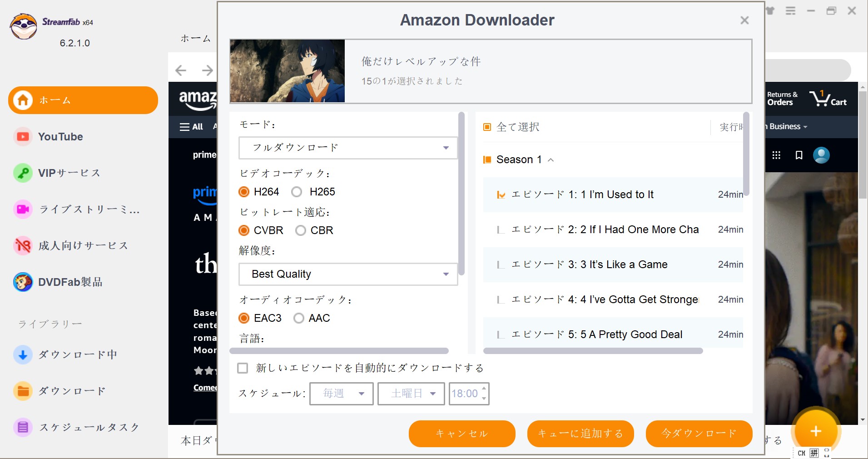Switch to ホーム tab at top
868x459 pixels.
pyautogui.click(x=196, y=38)
